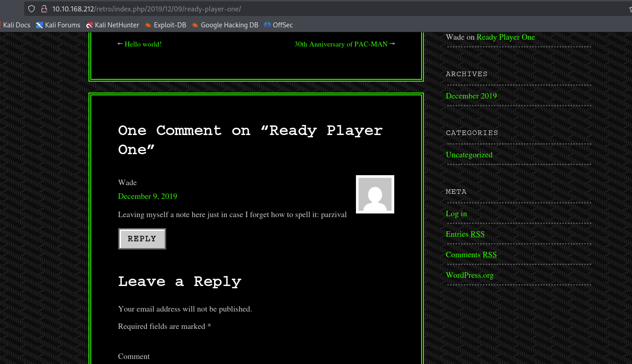
Task: Open the Uncategorized category link
Action: [x=469, y=155]
